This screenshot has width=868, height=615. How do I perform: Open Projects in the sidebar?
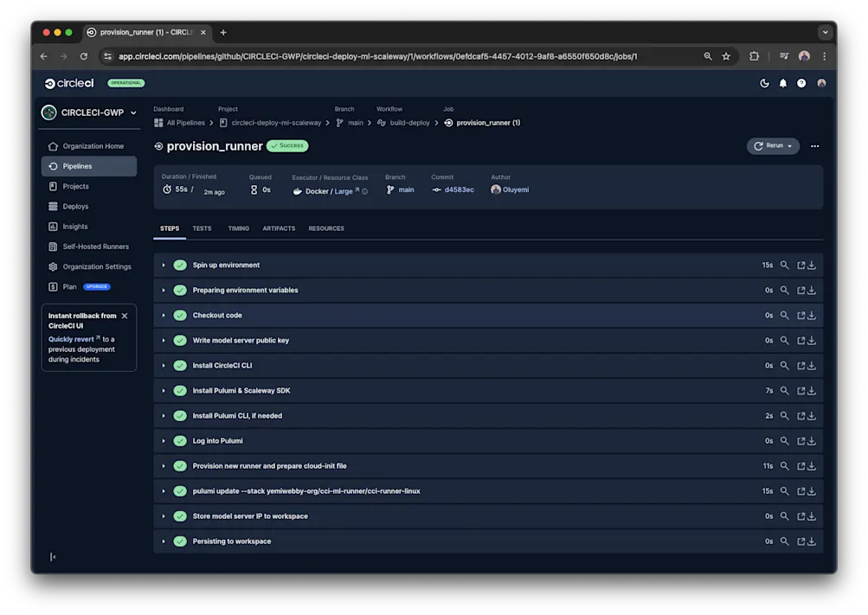point(88,186)
